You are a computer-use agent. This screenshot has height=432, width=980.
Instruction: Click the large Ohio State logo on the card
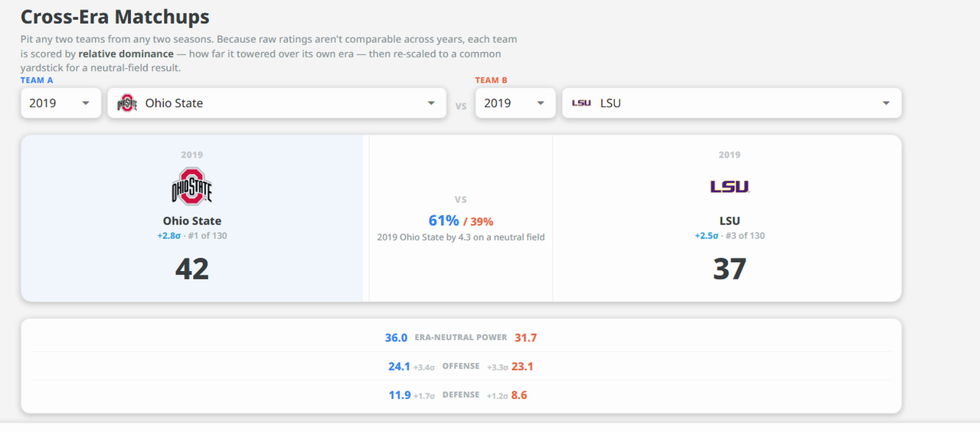[x=191, y=186]
